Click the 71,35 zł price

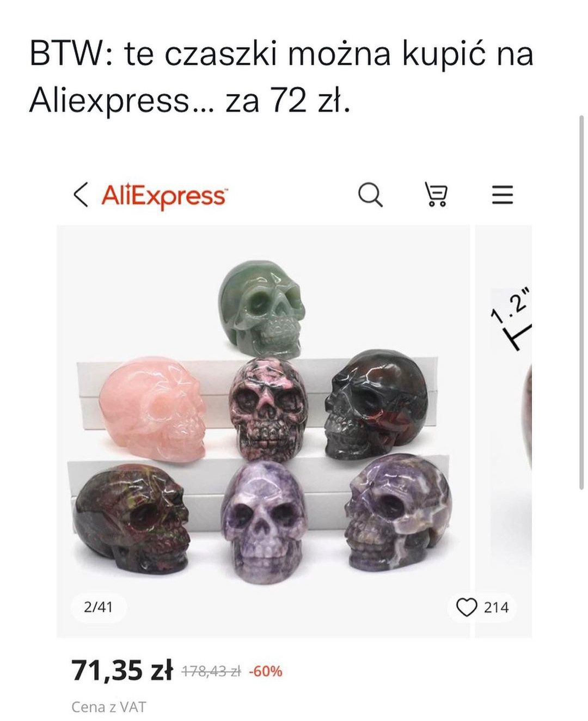tap(122, 670)
